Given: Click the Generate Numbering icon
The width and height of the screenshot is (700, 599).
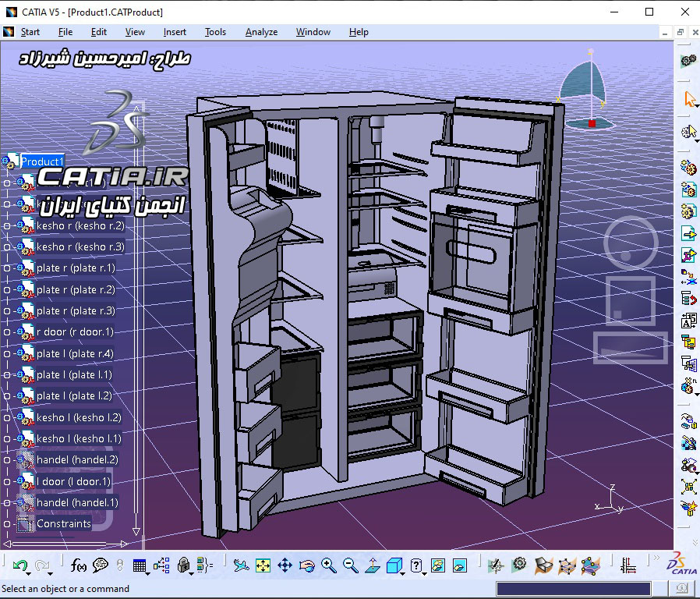Looking at the screenshot, I should 688,321.
